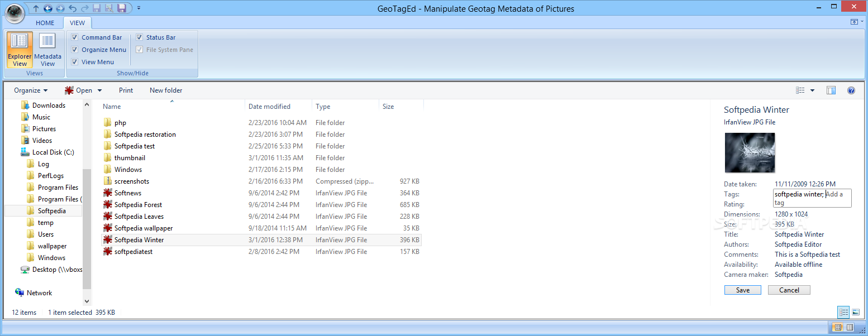Save the edited metadata
Image resolution: width=868 pixels, height=336 pixels.
coord(743,290)
